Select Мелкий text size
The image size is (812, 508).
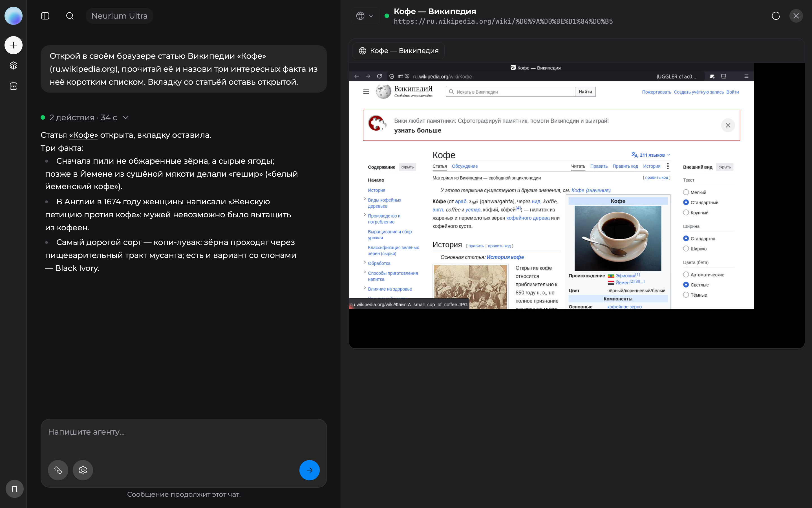(x=686, y=192)
